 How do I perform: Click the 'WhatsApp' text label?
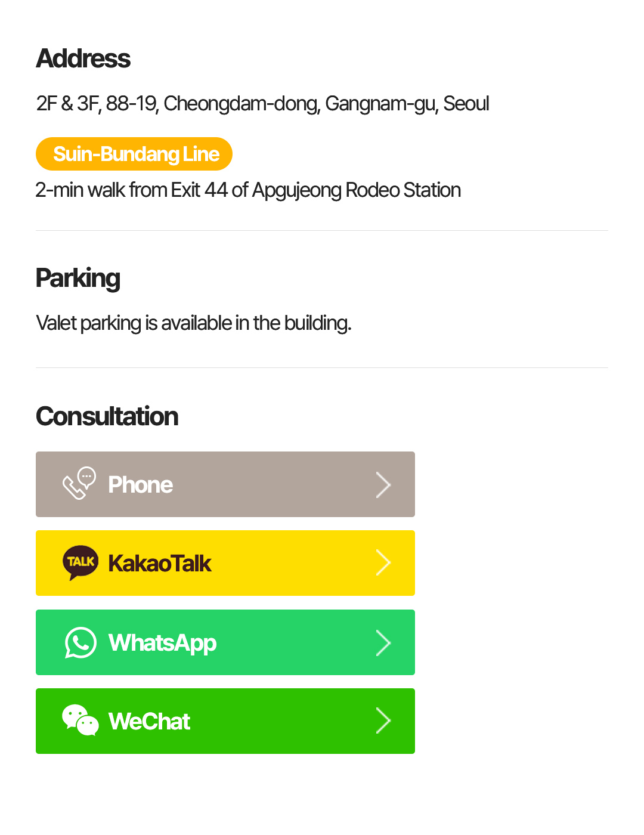(162, 643)
